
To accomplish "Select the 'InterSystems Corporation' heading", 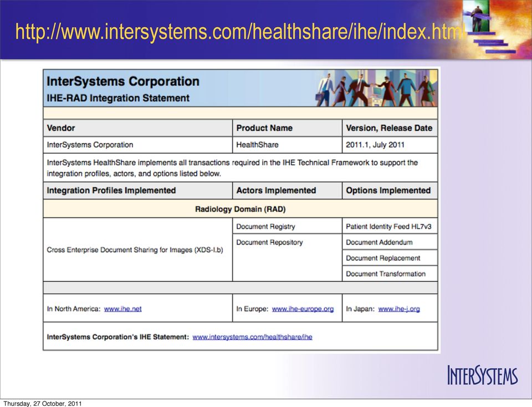I will coord(123,82).
